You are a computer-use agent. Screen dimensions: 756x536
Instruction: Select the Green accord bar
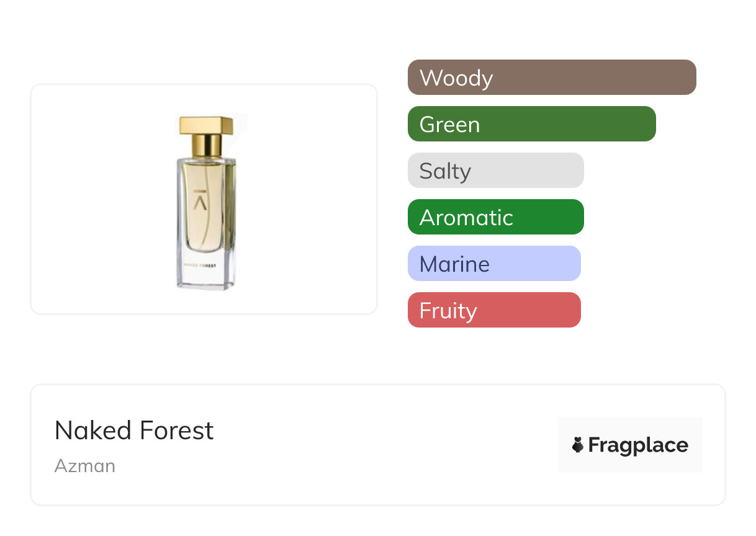(531, 124)
